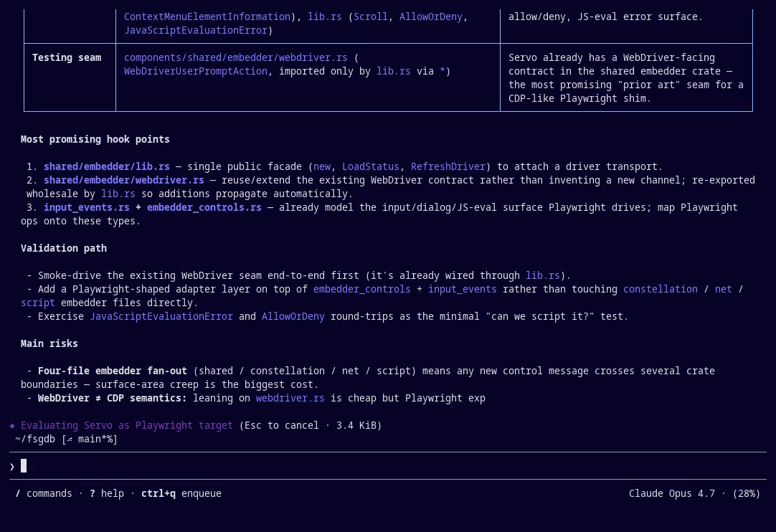This screenshot has height=532, width=776.
Task: Click input_events.rs in hook point 3
Action: (87, 207)
